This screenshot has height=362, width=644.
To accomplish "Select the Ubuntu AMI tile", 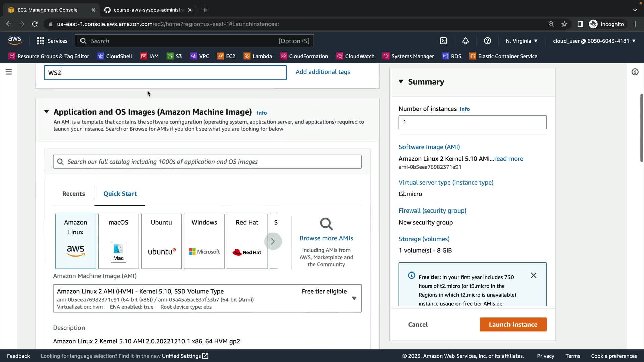I will (x=161, y=241).
